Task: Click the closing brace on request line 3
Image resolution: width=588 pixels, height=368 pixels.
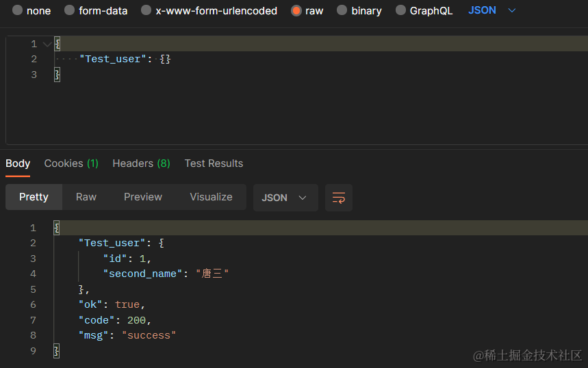Action: click(57, 75)
